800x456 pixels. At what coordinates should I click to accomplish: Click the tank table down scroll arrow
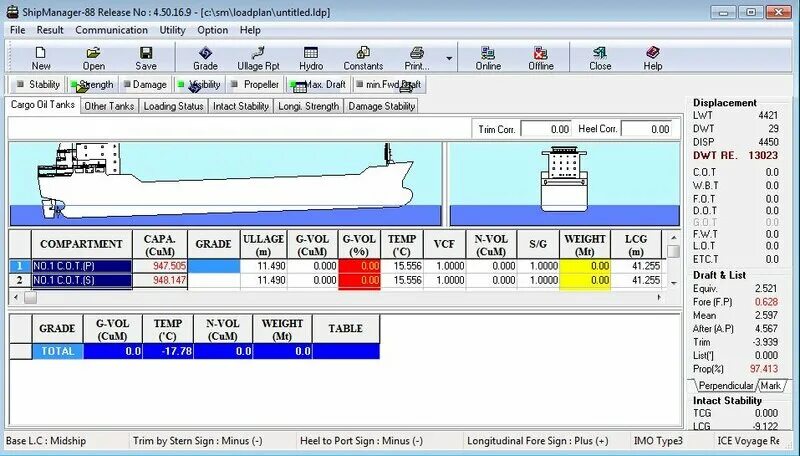673,283
